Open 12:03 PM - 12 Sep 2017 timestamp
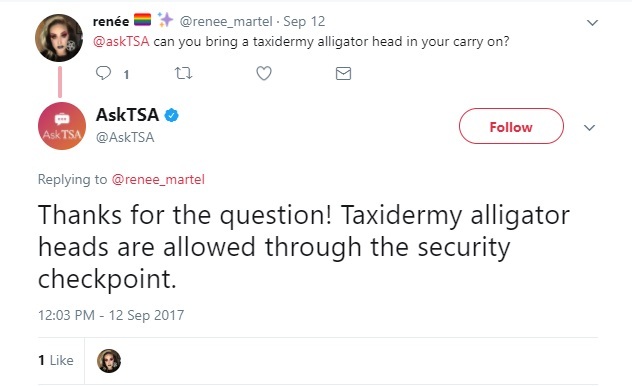This screenshot has width=632, height=386. [111, 315]
